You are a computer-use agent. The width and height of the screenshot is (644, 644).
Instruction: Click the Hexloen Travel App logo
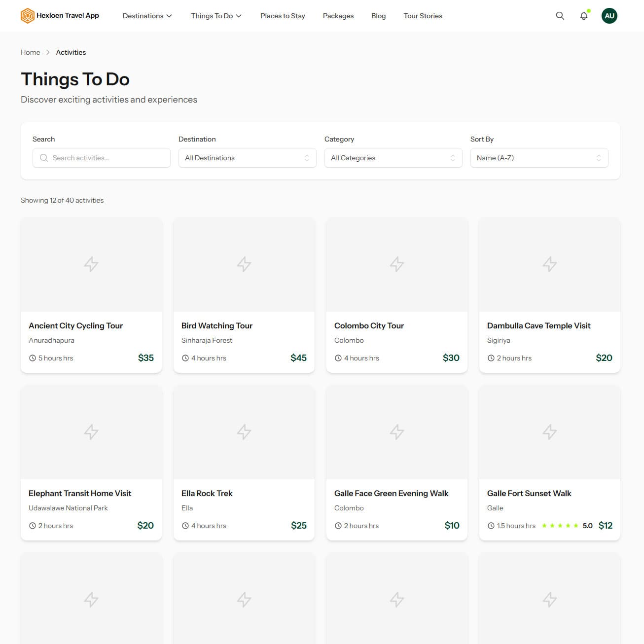coord(60,15)
